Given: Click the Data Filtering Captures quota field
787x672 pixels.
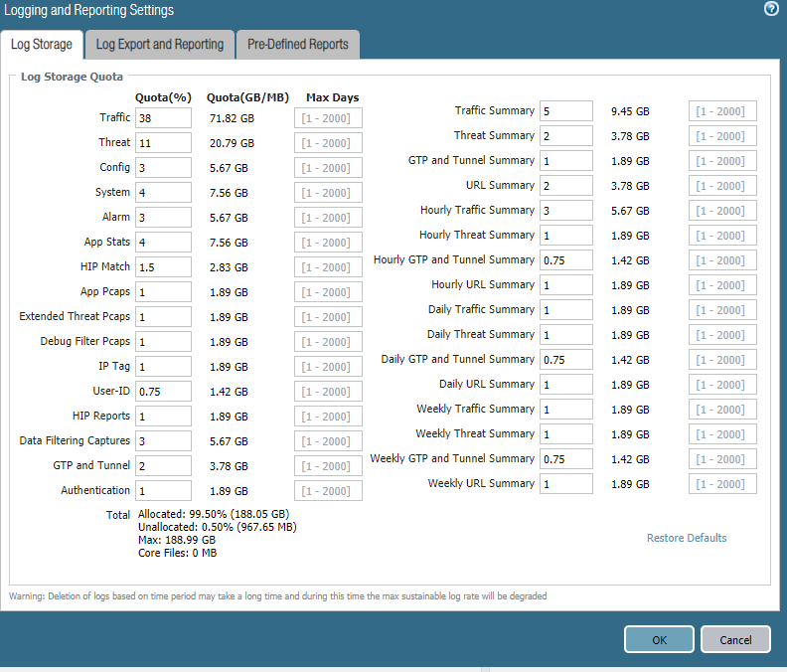Looking at the screenshot, I should (x=164, y=441).
